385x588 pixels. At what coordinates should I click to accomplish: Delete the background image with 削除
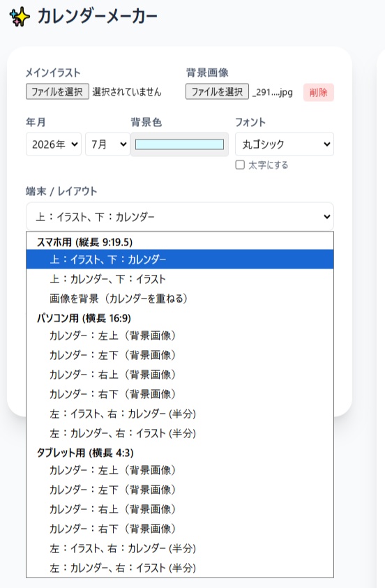point(319,92)
